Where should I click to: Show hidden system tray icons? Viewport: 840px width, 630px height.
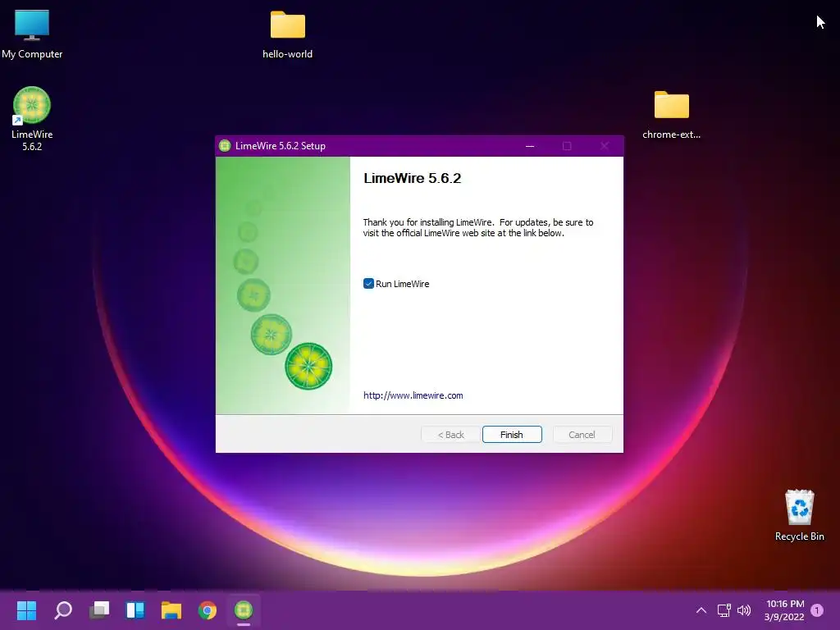click(x=701, y=610)
